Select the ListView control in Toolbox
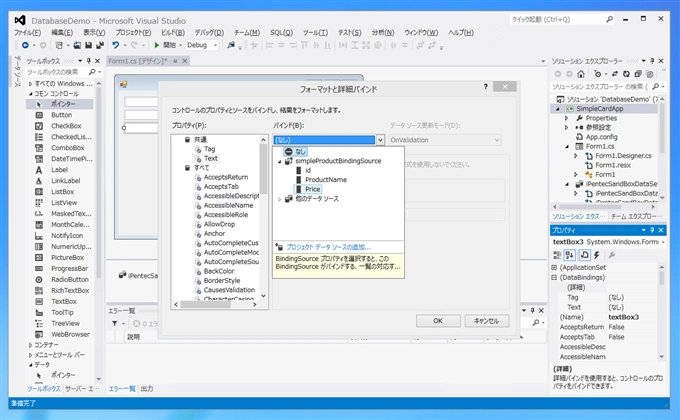This screenshot has height=420, width=680. point(63,203)
